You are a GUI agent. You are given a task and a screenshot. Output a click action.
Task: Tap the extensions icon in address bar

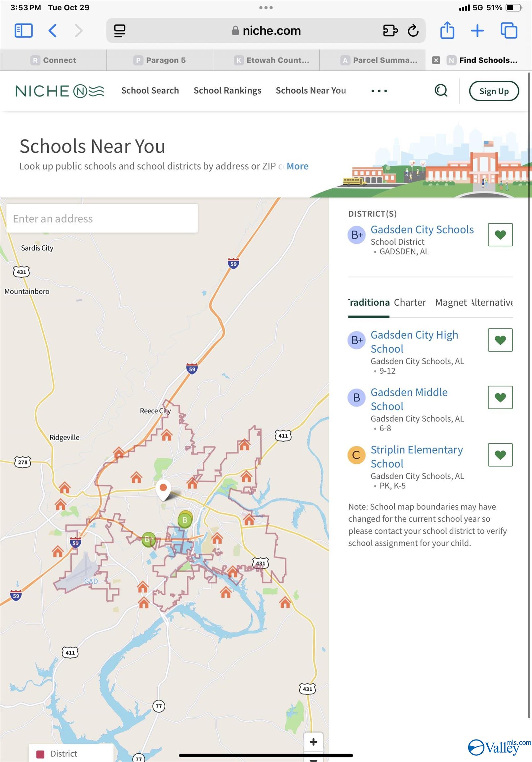tap(390, 30)
